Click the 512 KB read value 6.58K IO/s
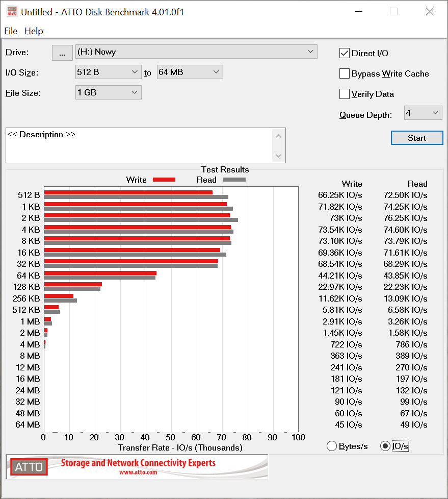 point(407,310)
